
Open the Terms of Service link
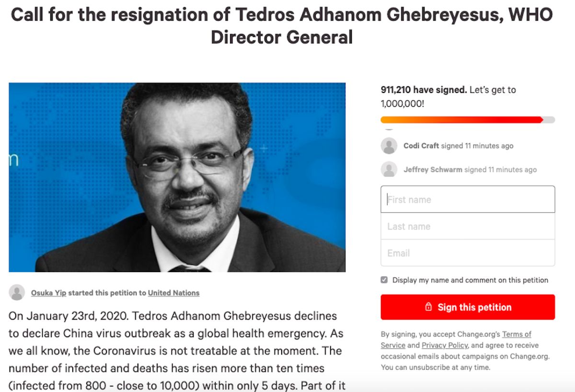pos(517,334)
